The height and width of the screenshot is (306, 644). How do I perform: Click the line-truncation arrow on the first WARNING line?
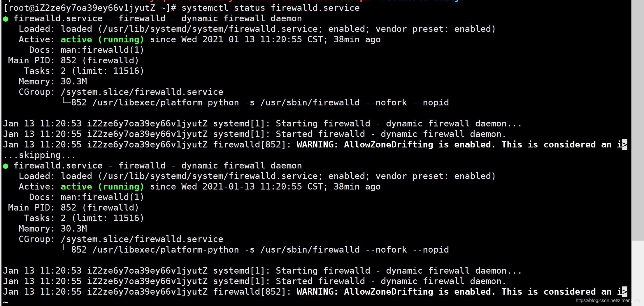(x=625, y=145)
